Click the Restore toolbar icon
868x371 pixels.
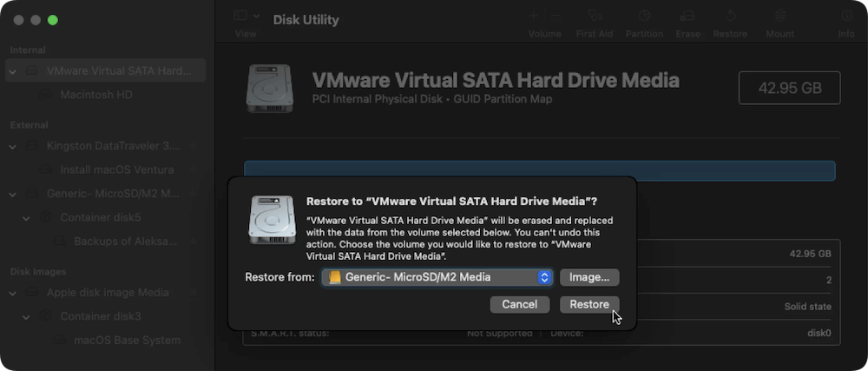click(x=730, y=16)
